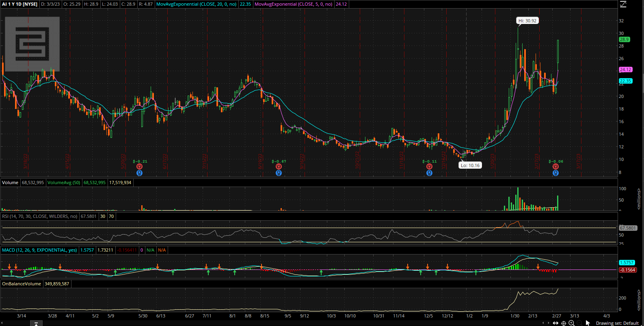Click the red -0.1564 MACD histogram bubble
644x326 pixels.
[x=628, y=270]
